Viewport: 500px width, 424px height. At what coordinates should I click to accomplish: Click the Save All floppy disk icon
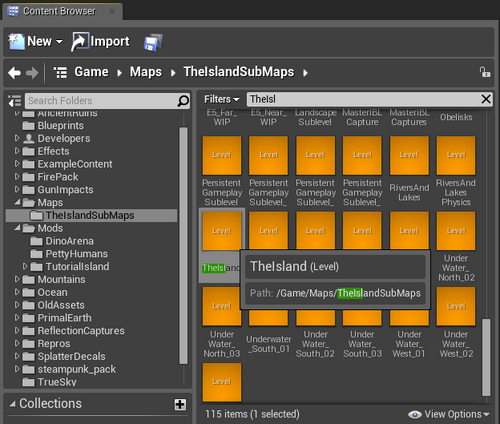(x=153, y=42)
